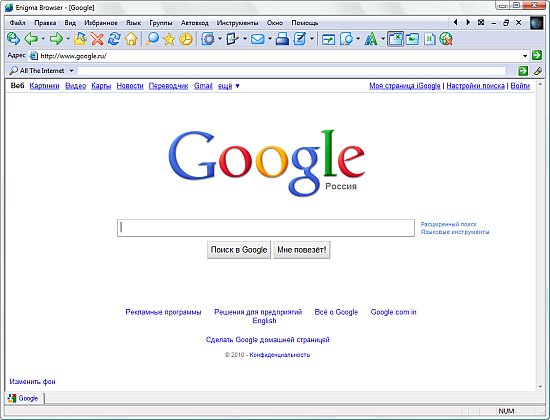Open the Картинки link
The image size is (550, 420).
45,86
